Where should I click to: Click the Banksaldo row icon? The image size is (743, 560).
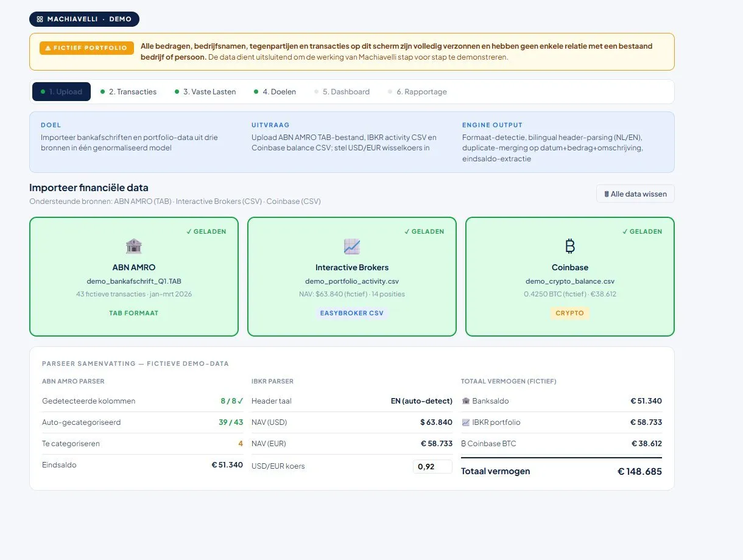coord(466,401)
